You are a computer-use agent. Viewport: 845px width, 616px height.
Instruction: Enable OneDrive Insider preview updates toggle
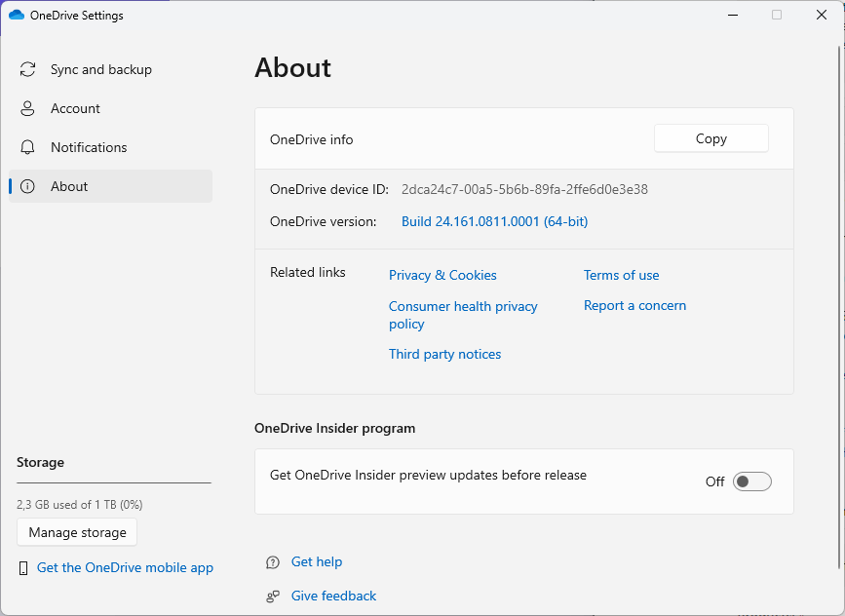click(x=752, y=481)
